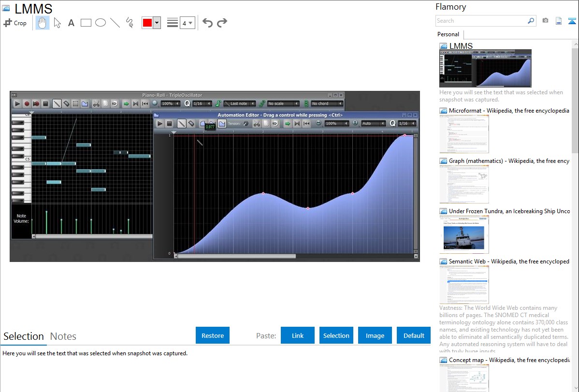
Task: Click the snapshot list vertical scrollbar
Action: [575, 101]
